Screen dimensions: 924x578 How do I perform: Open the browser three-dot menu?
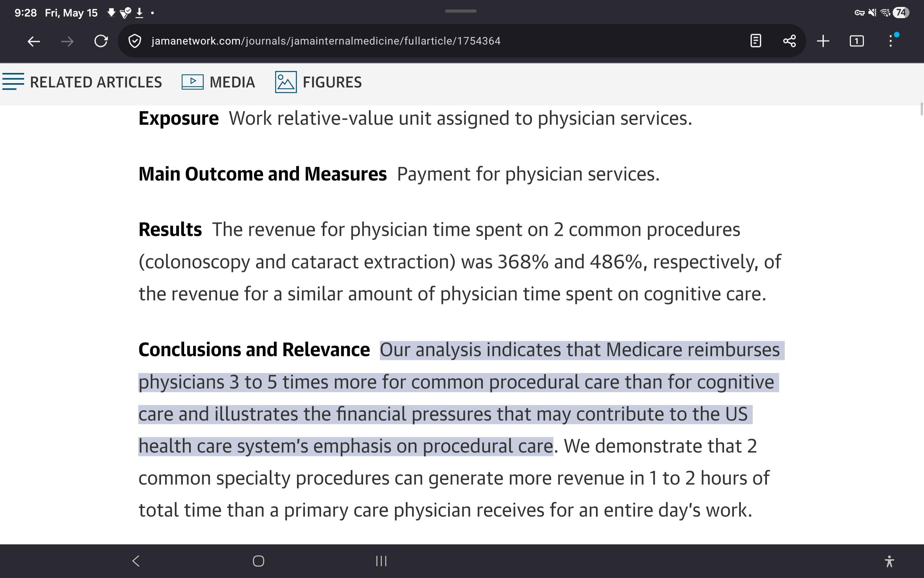[x=891, y=41]
